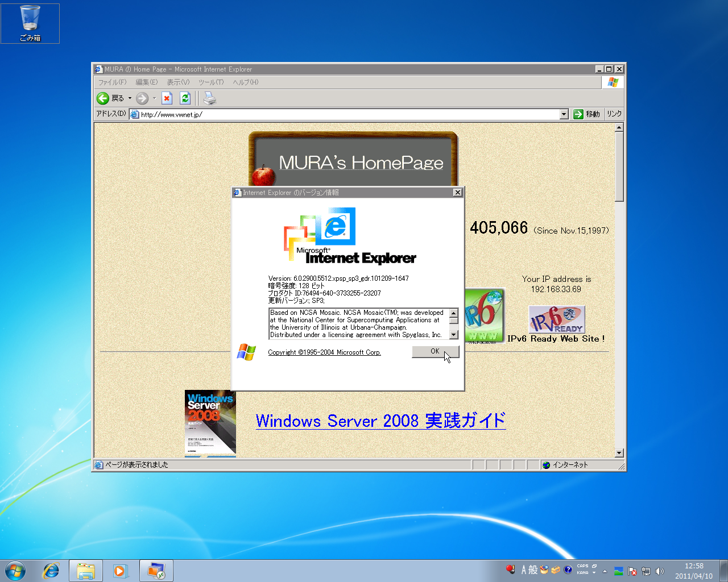Click the IME input mode A indicator
This screenshot has height=582, width=728.
[x=524, y=569]
